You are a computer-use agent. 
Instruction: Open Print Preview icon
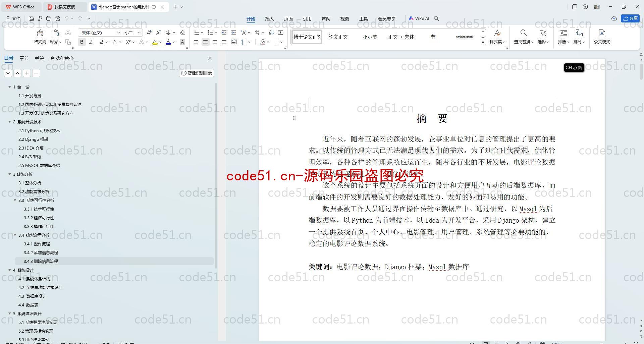57,19
